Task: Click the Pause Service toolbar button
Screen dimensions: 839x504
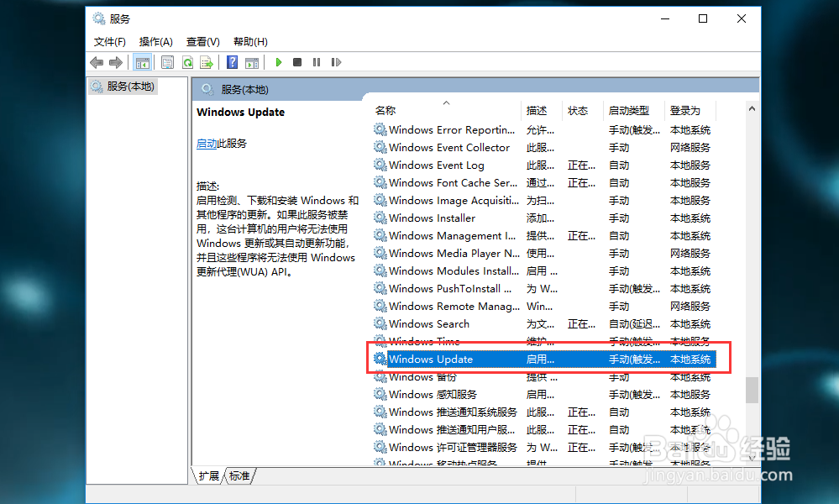Action: [x=317, y=63]
